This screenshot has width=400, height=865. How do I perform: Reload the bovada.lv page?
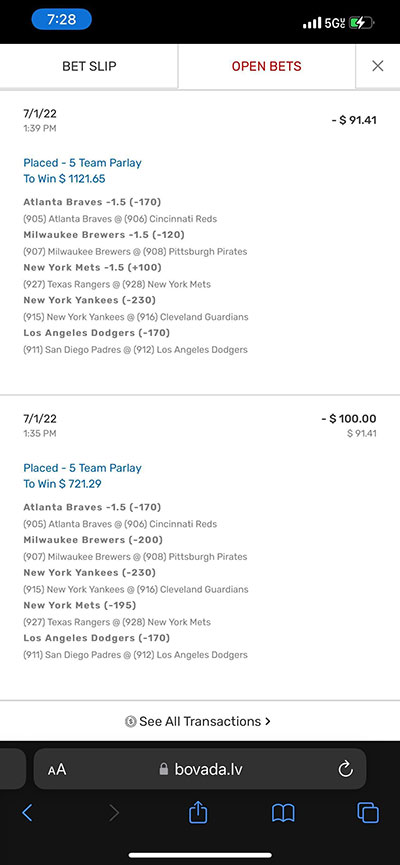tap(345, 769)
